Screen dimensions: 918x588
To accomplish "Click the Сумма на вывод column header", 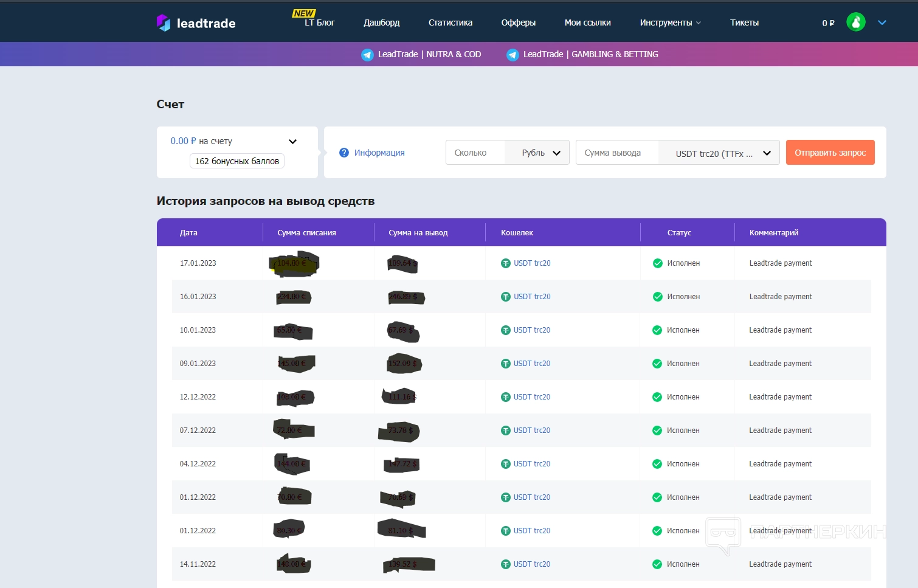I will point(418,232).
